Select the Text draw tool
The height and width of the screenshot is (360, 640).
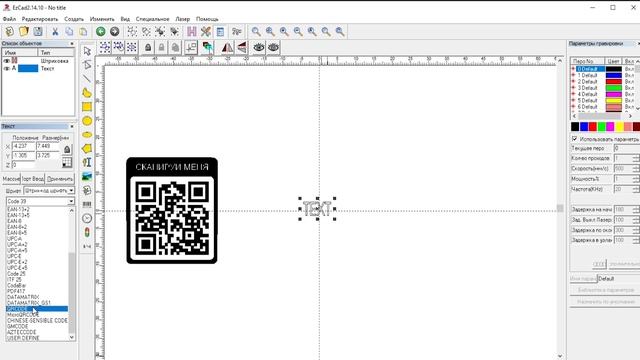[x=87, y=162]
